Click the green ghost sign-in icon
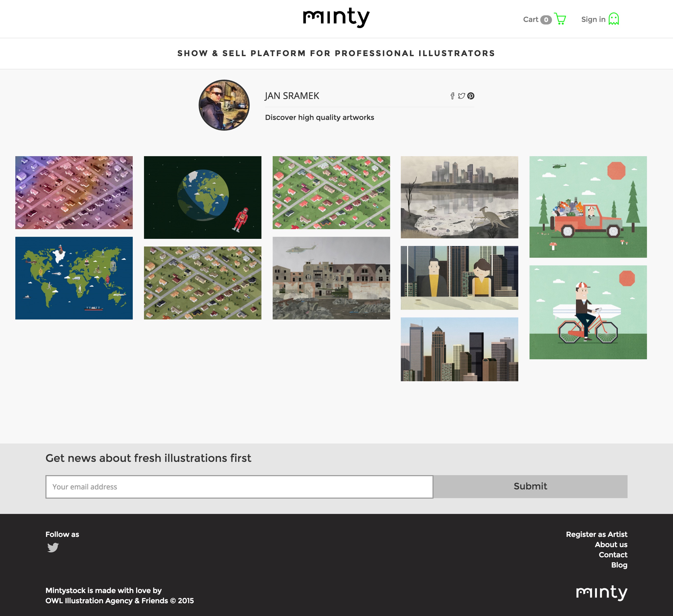This screenshot has height=616, width=673. coord(614,19)
